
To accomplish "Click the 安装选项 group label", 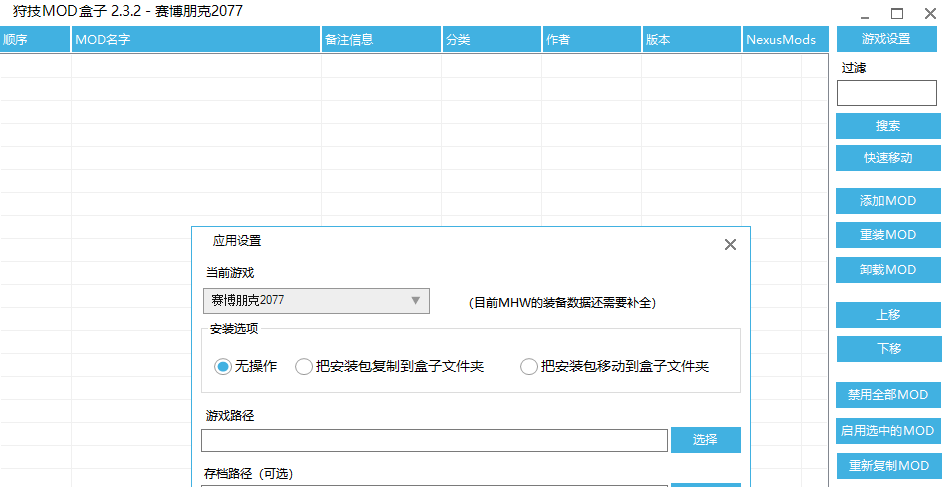I will [x=234, y=329].
